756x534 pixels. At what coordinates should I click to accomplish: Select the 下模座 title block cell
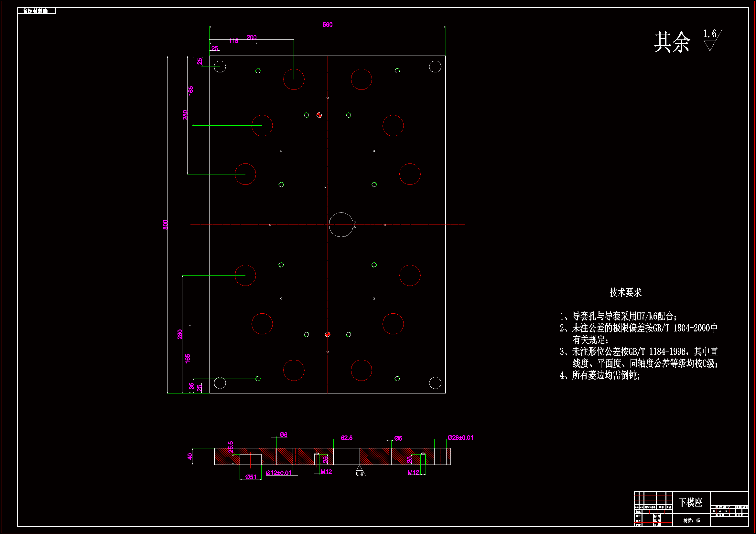pyautogui.click(x=690, y=502)
